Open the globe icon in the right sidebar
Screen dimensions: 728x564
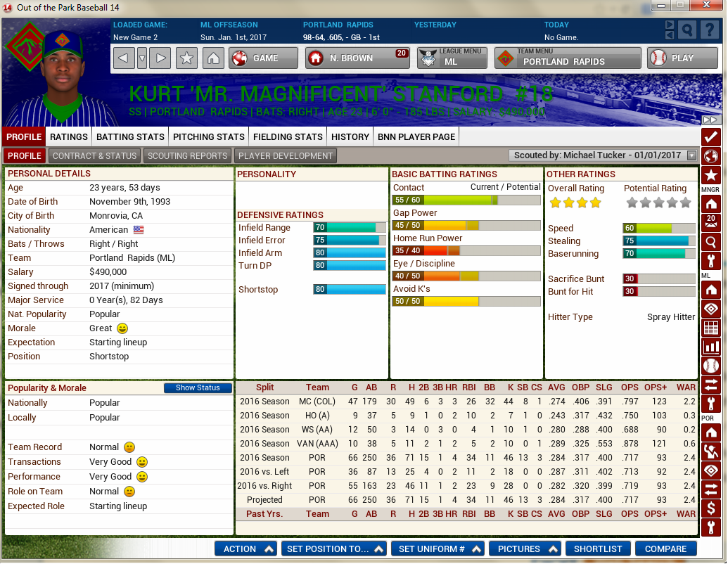[x=711, y=156]
